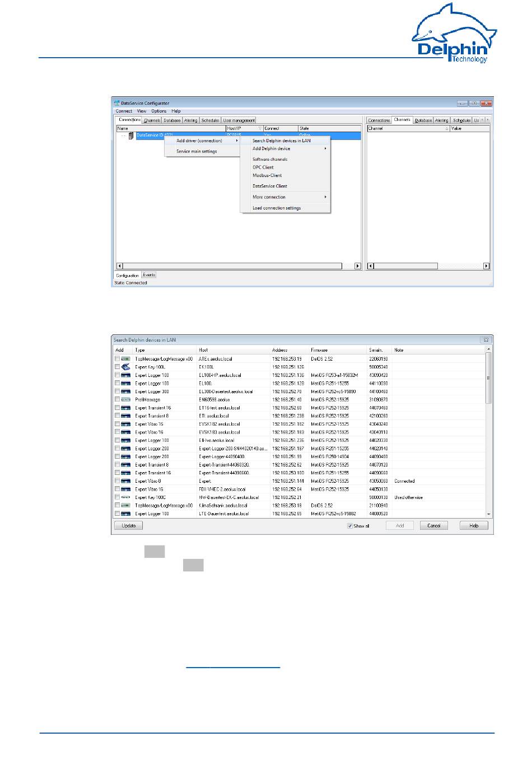Check the Add box for EK100L
This screenshot has width=532, height=760.
pyautogui.click(x=117, y=367)
